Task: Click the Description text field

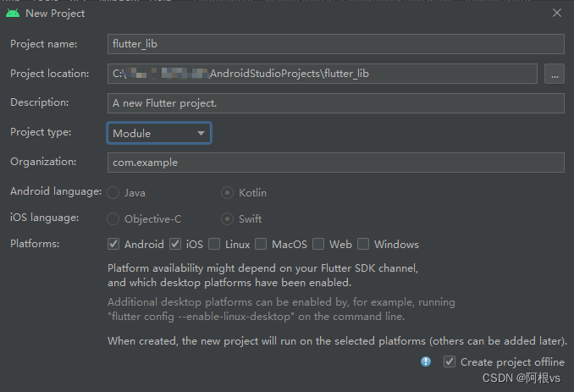Action: [336, 103]
